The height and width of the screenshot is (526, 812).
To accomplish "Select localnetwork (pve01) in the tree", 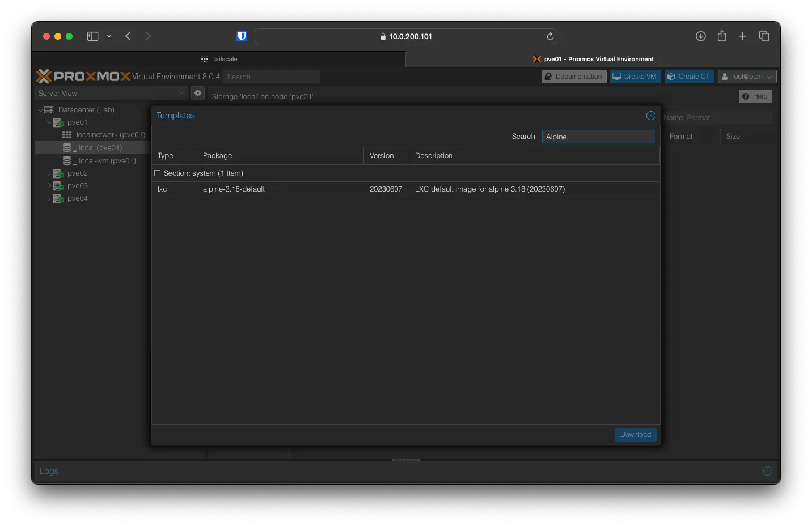I will pyautogui.click(x=111, y=135).
